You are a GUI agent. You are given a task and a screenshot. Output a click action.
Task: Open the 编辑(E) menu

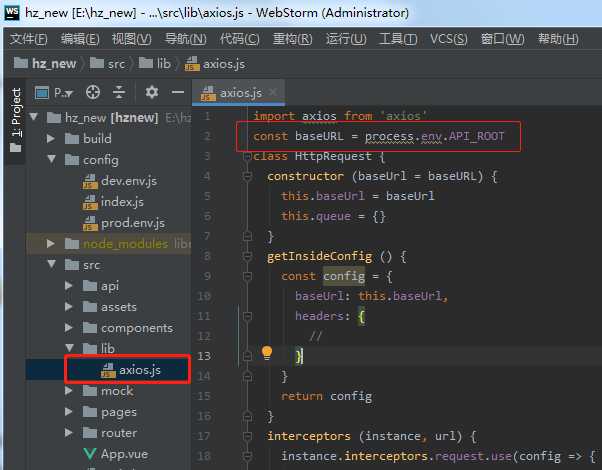(x=80, y=39)
